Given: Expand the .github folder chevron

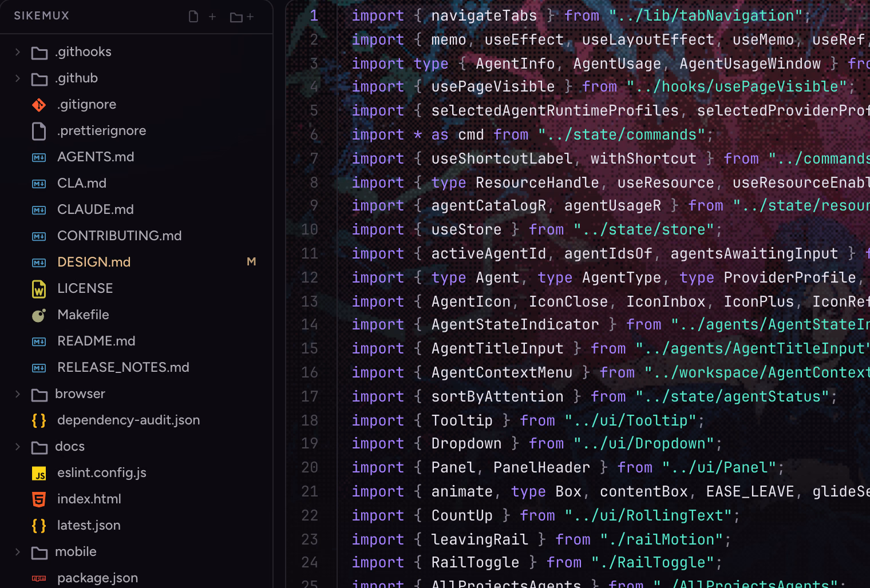Looking at the screenshot, I should click(18, 78).
